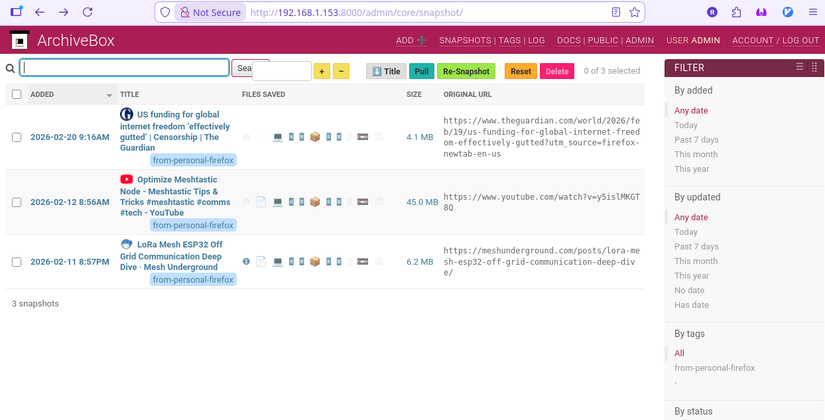Toggle the select-all checkbox in the header

(16, 95)
